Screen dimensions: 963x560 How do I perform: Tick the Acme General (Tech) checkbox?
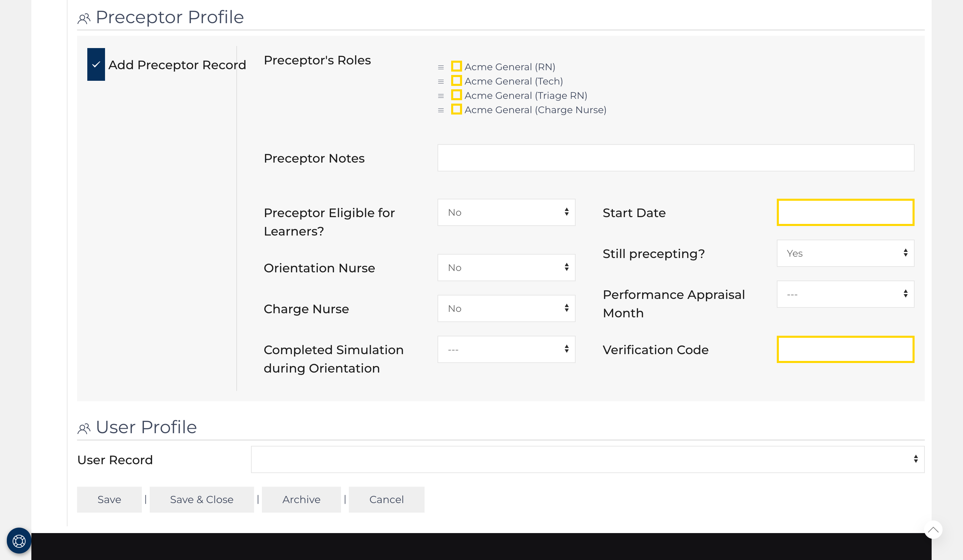click(456, 80)
